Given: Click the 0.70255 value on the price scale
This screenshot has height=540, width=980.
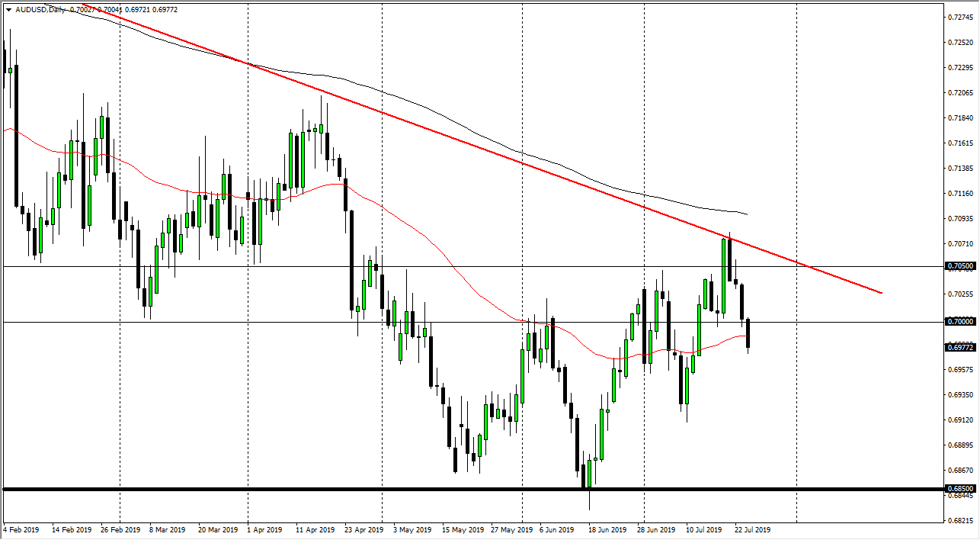Looking at the screenshot, I should (x=959, y=294).
